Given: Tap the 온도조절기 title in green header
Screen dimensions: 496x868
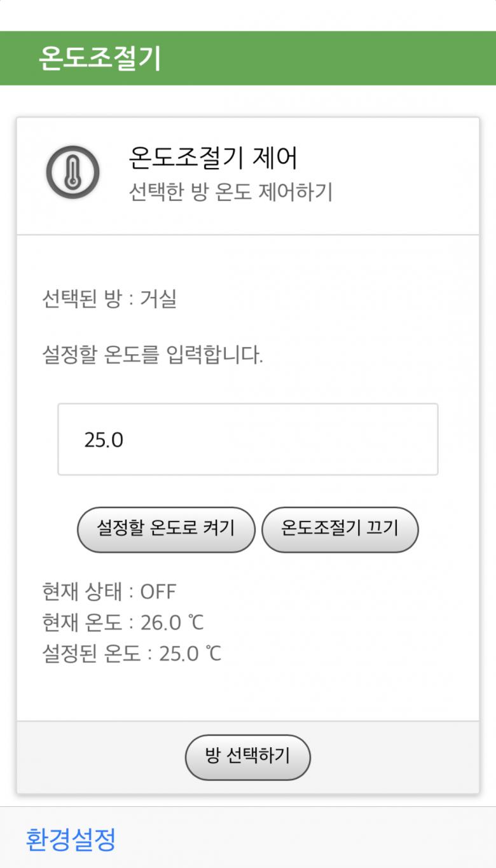Looking at the screenshot, I should 100,59.
